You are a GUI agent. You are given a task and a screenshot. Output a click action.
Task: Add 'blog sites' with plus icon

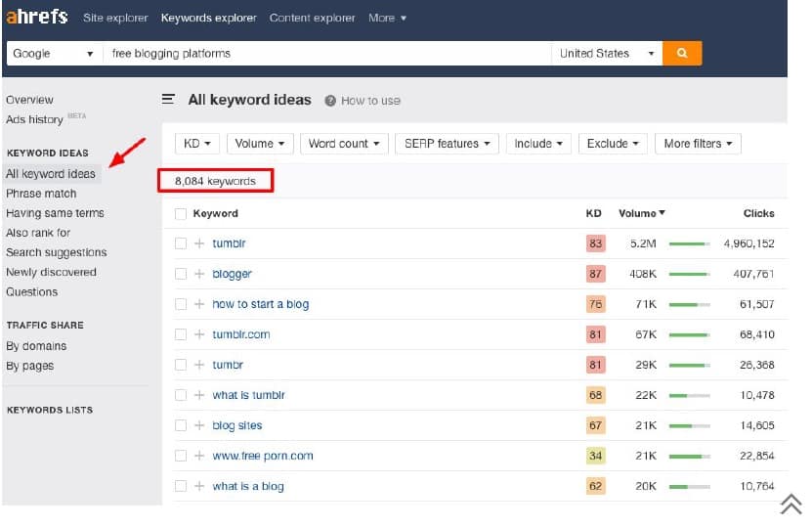[x=199, y=425]
